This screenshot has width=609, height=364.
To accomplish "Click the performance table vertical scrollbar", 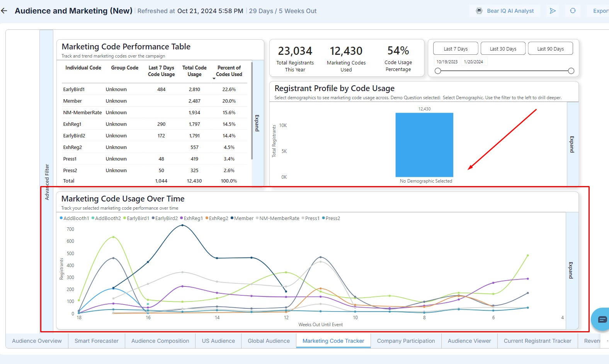I will pyautogui.click(x=252, y=110).
